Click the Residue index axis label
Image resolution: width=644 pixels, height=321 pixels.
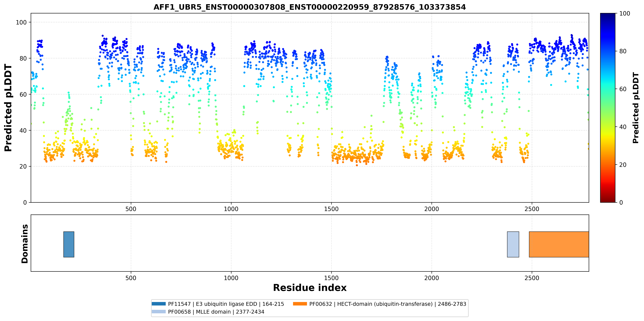[310, 288]
